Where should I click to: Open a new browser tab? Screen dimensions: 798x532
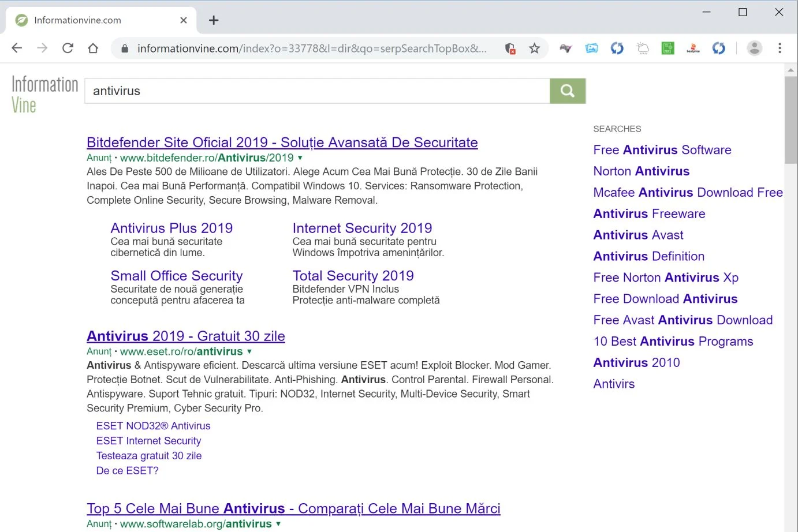[x=214, y=20]
